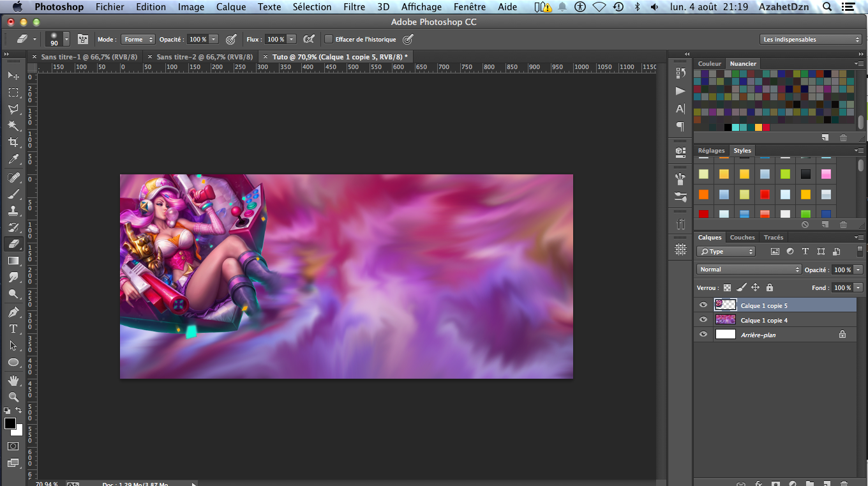868x486 pixels.
Task: Open the Calque menu
Action: [231, 7]
